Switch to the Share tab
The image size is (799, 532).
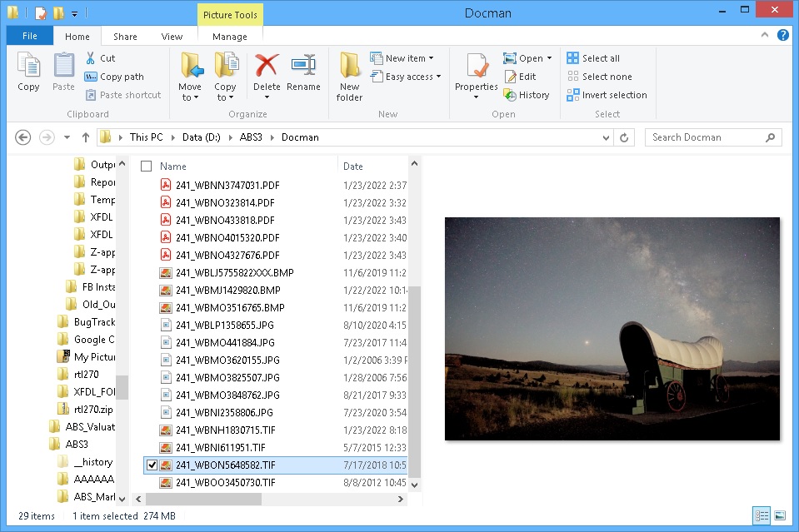(125, 37)
